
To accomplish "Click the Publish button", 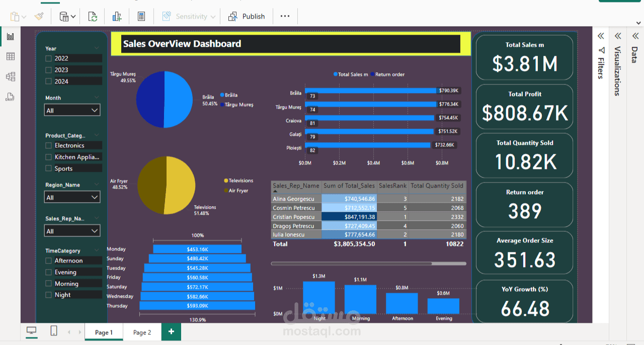I will click(247, 16).
